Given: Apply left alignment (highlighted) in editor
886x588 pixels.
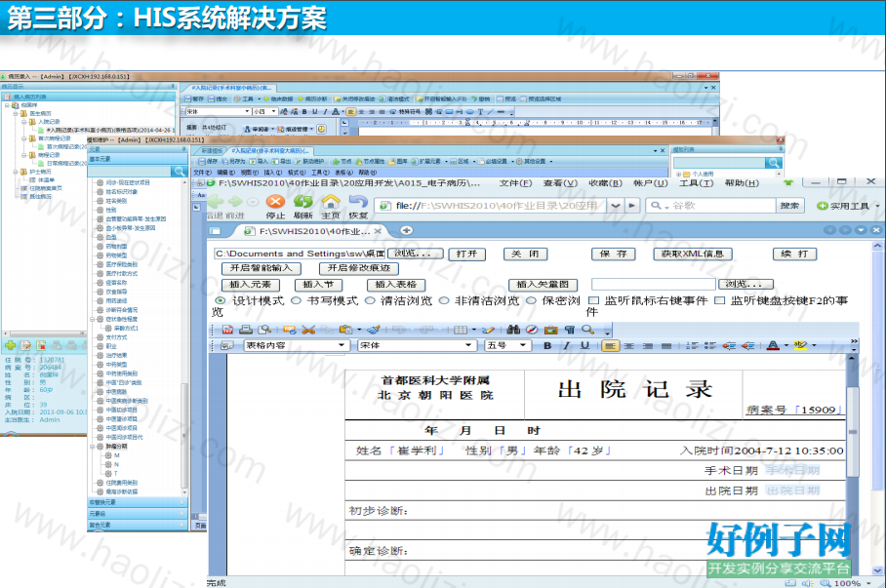Looking at the screenshot, I should coord(610,346).
